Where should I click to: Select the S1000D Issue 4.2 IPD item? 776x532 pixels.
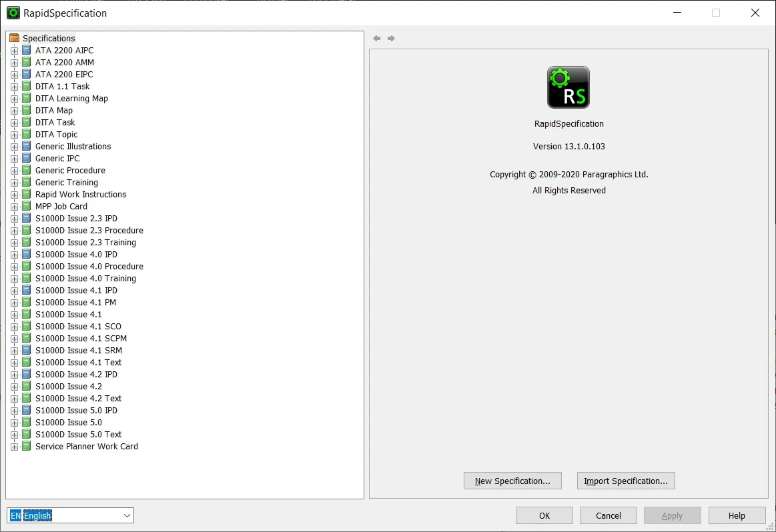point(76,374)
